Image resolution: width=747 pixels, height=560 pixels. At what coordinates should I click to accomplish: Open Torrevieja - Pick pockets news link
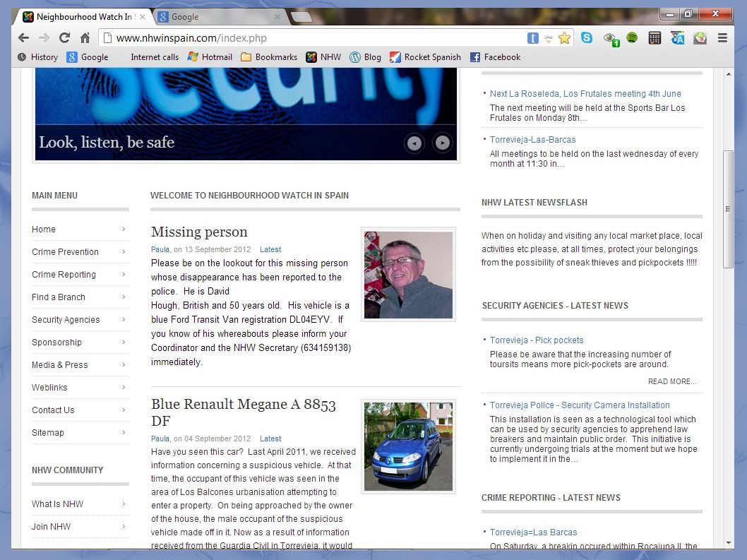click(x=537, y=340)
